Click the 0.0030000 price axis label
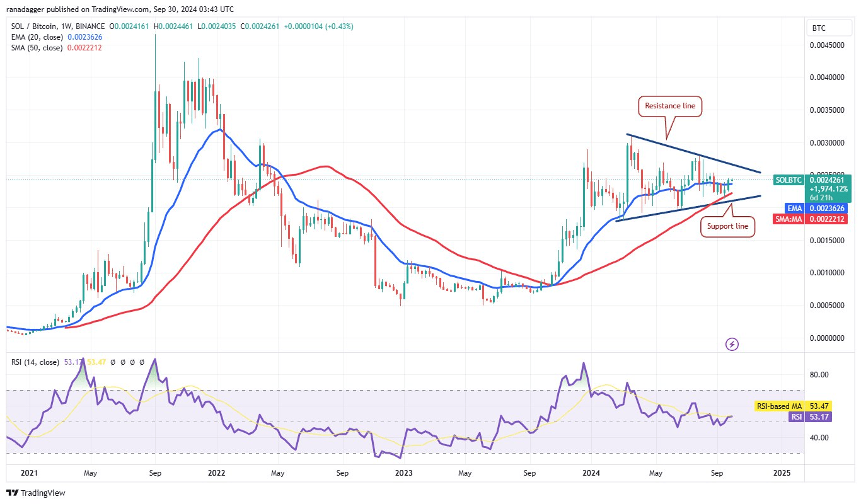 point(826,143)
